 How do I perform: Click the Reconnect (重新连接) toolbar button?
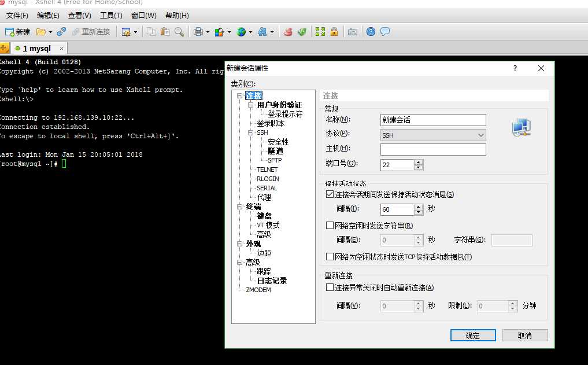(91, 32)
